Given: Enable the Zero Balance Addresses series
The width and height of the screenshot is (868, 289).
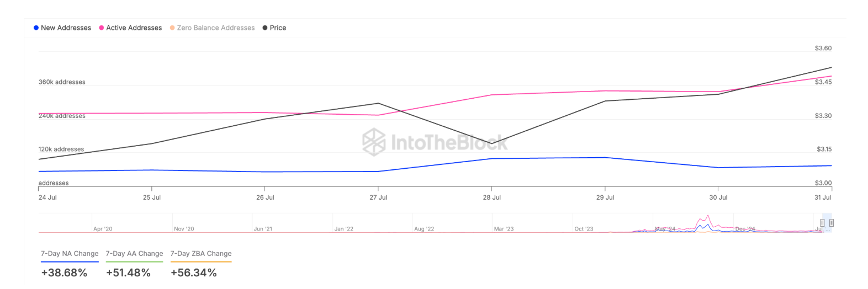Looking at the screenshot, I should coord(215,28).
